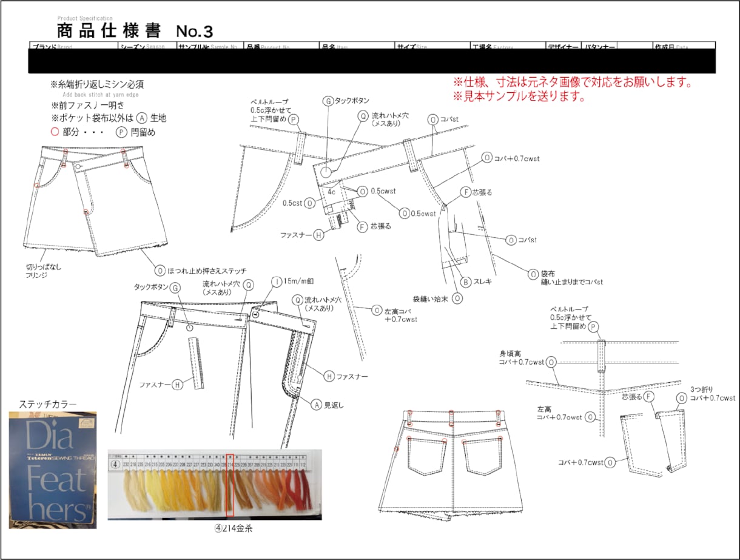Select the 品番 Product No. header cell

(281, 46)
